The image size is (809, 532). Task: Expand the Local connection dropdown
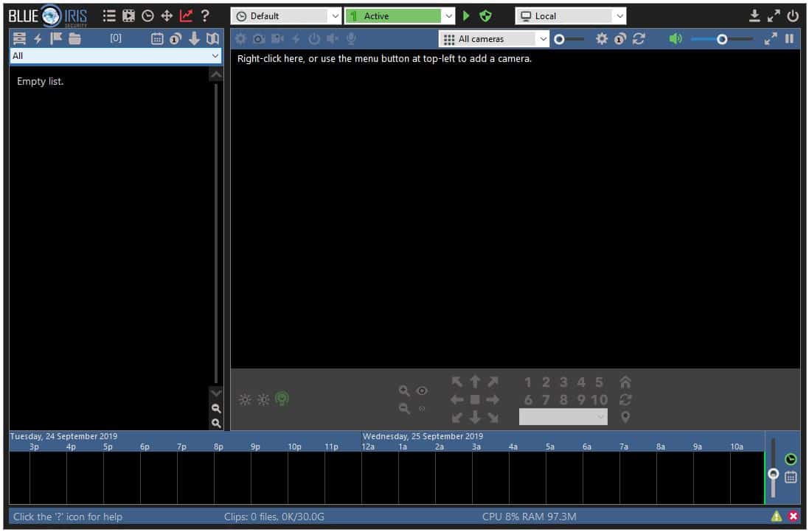click(570, 15)
